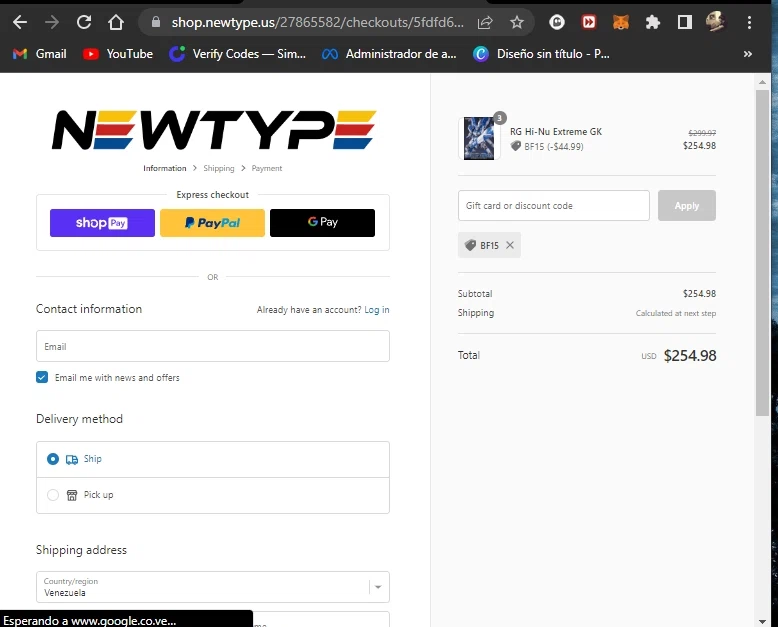Open the Chrome three-dot menu
The image size is (778, 627).
pos(749,22)
